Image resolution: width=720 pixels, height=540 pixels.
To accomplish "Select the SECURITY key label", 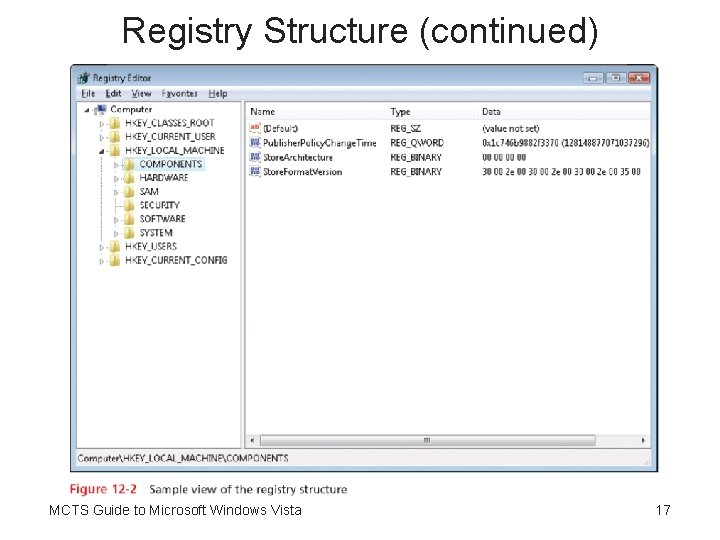I will click(159, 205).
